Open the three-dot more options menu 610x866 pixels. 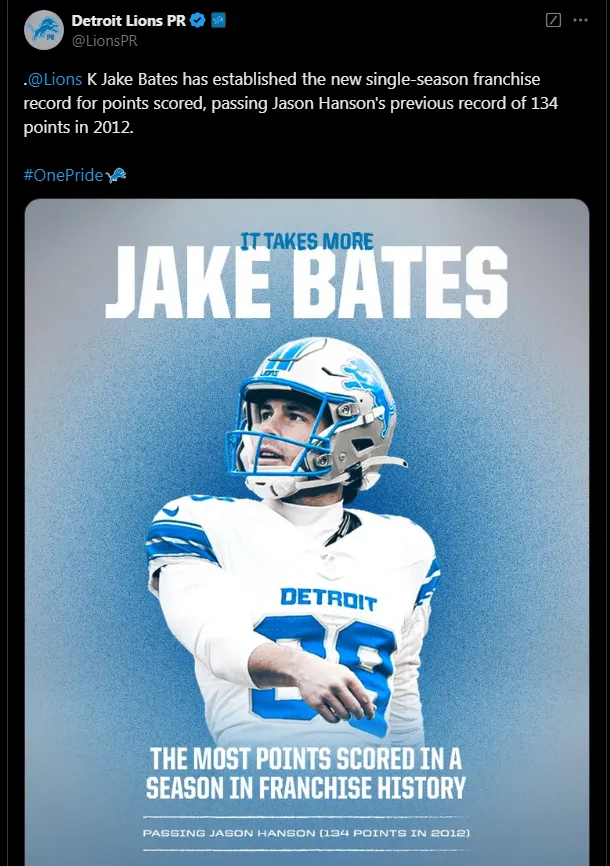pyautogui.click(x=581, y=21)
